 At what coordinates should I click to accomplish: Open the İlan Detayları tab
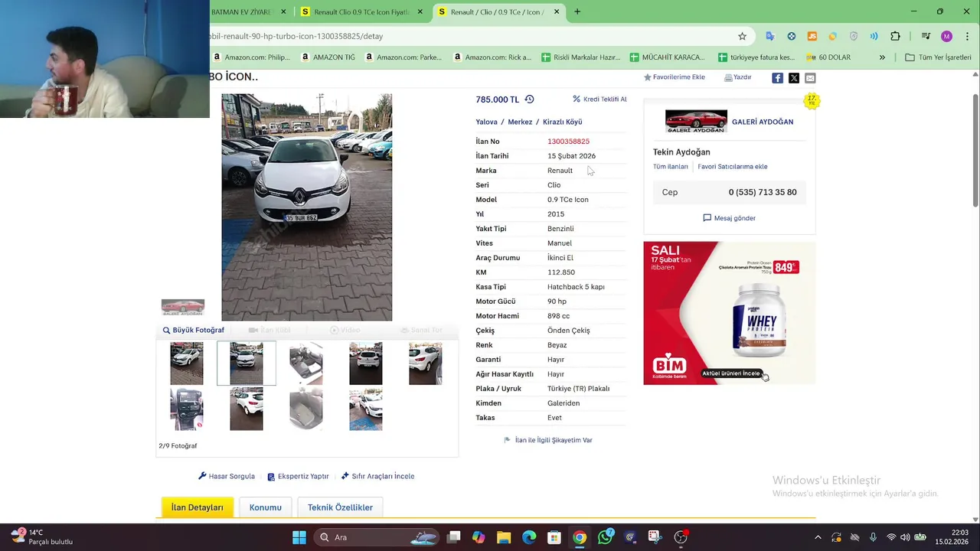click(x=198, y=507)
